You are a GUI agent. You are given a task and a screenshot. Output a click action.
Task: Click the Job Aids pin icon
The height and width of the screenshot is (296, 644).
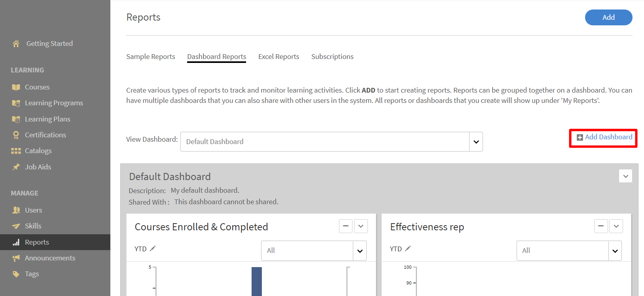click(x=16, y=167)
